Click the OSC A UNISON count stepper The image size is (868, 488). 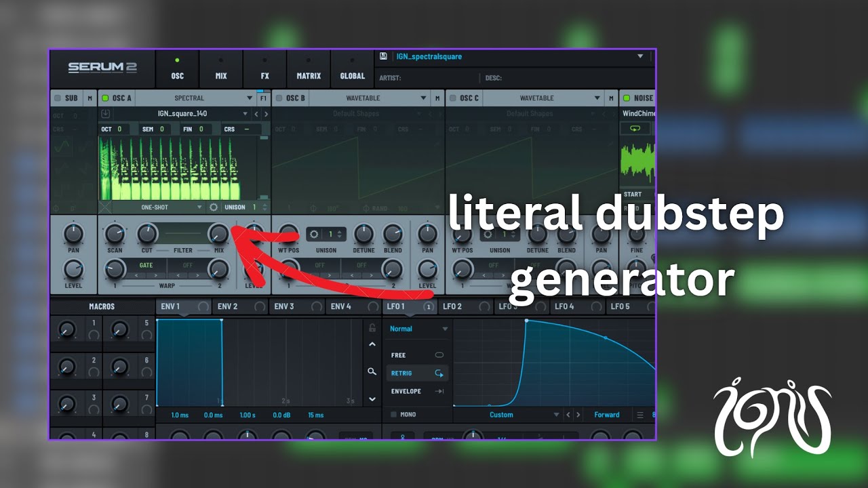click(264, 207)
